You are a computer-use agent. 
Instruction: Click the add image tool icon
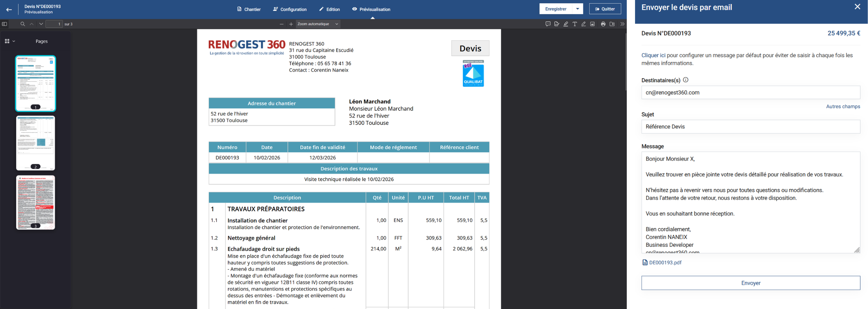592,24
